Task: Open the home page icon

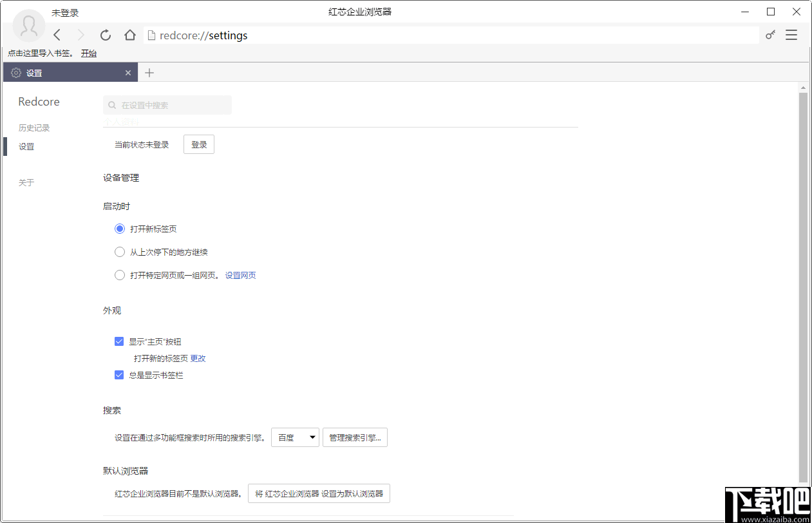Action: tap(129, 35)
